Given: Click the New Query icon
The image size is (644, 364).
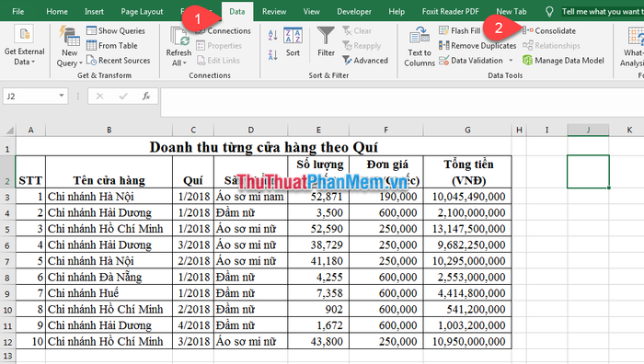Looking at the screenshot, I should [x=69, y=36].
